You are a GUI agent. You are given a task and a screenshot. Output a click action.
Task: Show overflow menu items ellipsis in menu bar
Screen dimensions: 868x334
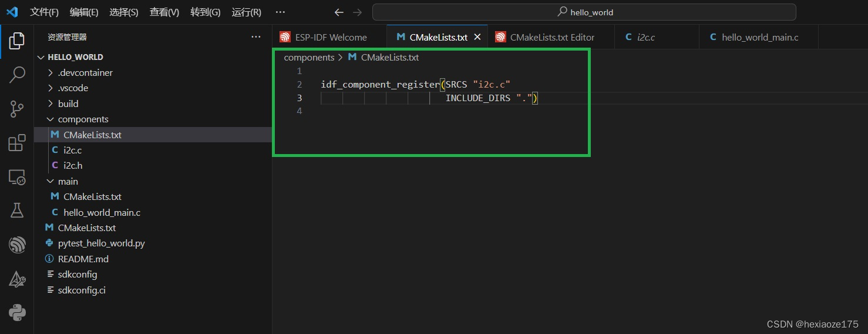280,12
